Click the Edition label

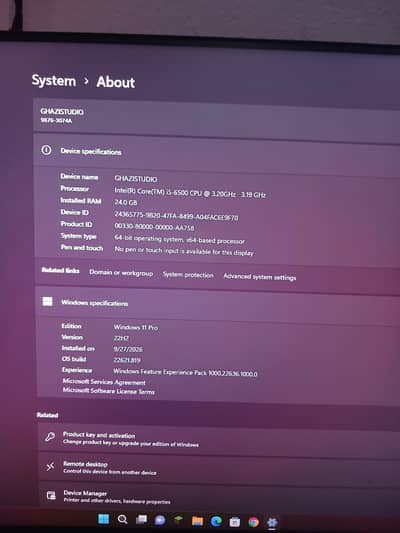71,326
